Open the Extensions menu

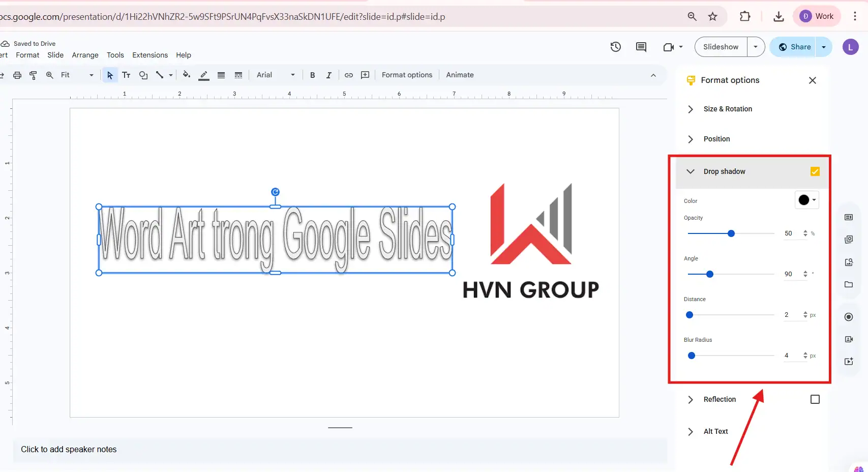[149, 55]
